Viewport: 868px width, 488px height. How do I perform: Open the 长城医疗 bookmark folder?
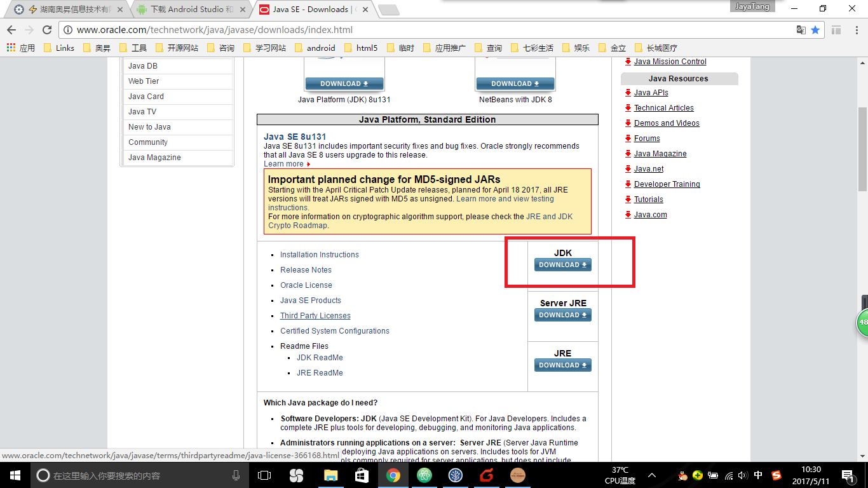(655, 48)
